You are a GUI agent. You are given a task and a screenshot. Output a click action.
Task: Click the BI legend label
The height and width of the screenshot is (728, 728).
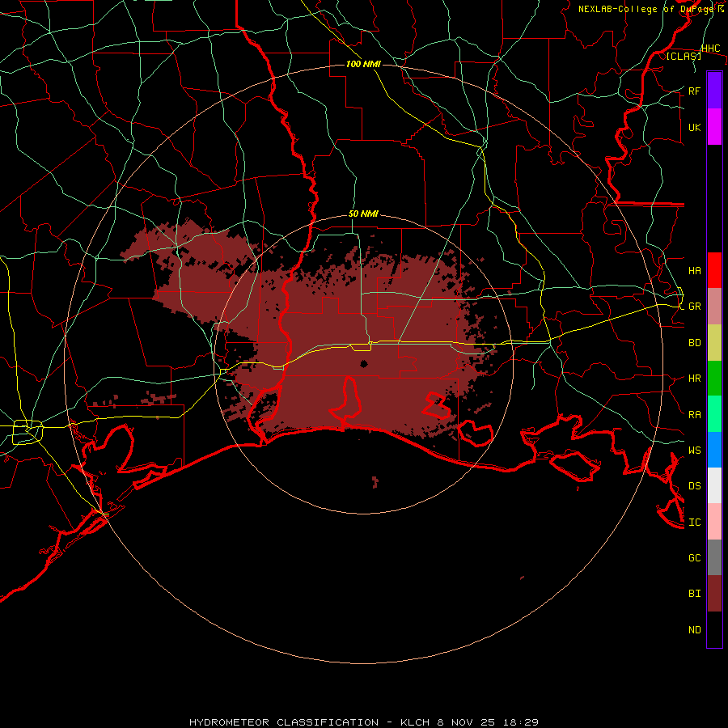click(x=695, y=594)
